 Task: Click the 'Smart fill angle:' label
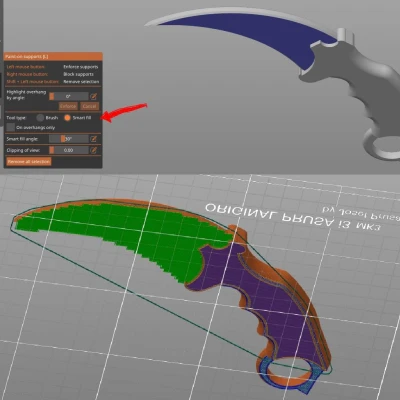tap(22, 139)
